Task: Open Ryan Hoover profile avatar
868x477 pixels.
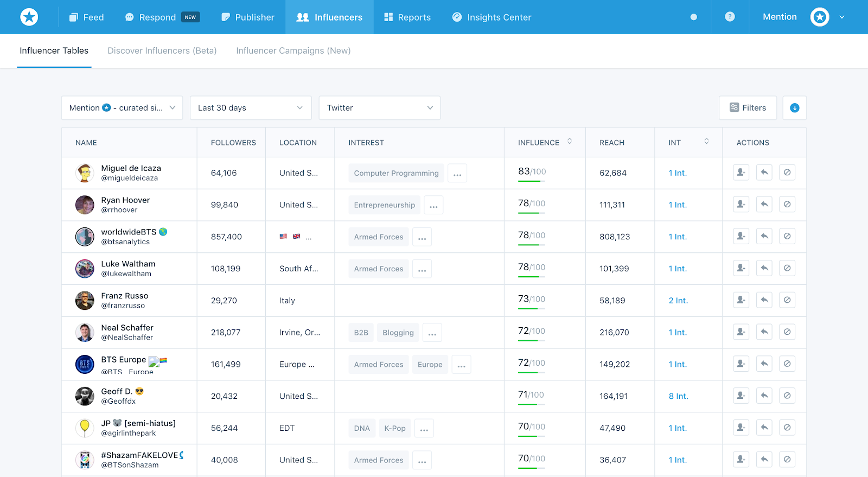Action: 85,205
